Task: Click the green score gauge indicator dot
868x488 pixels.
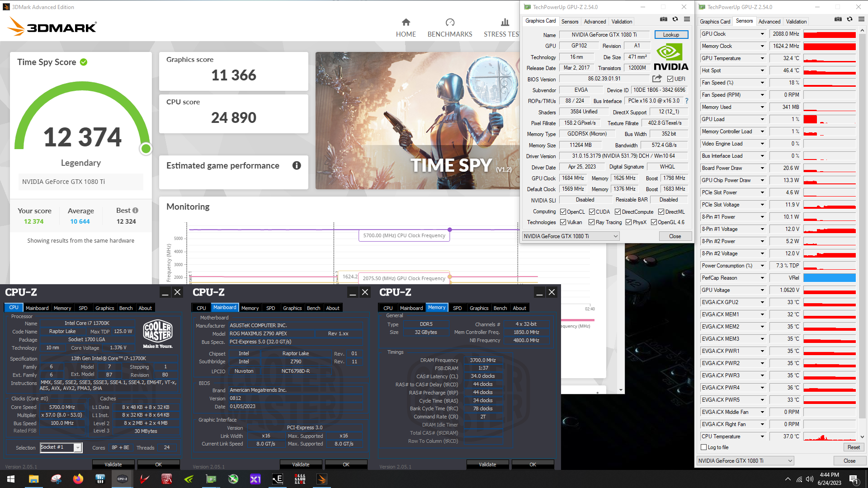Action: (x=146, y=148)
